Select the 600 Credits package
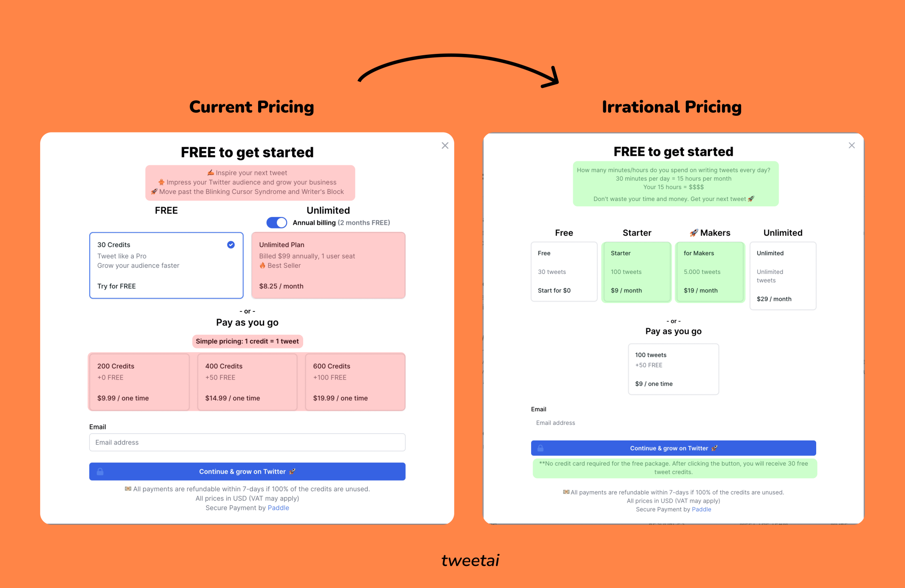Screen dimensions: 905x588 point(355,382)
